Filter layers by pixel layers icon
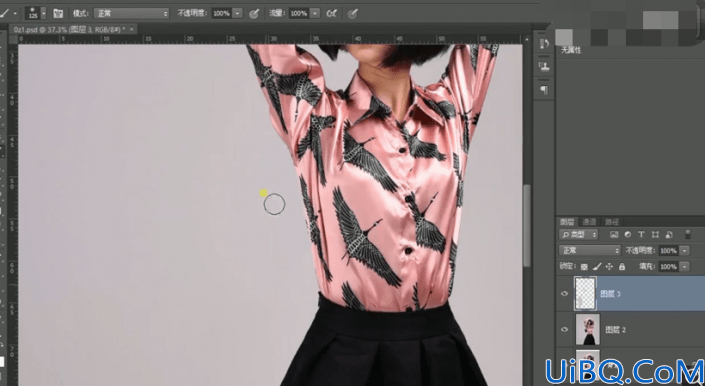 [x=614, y=235]
